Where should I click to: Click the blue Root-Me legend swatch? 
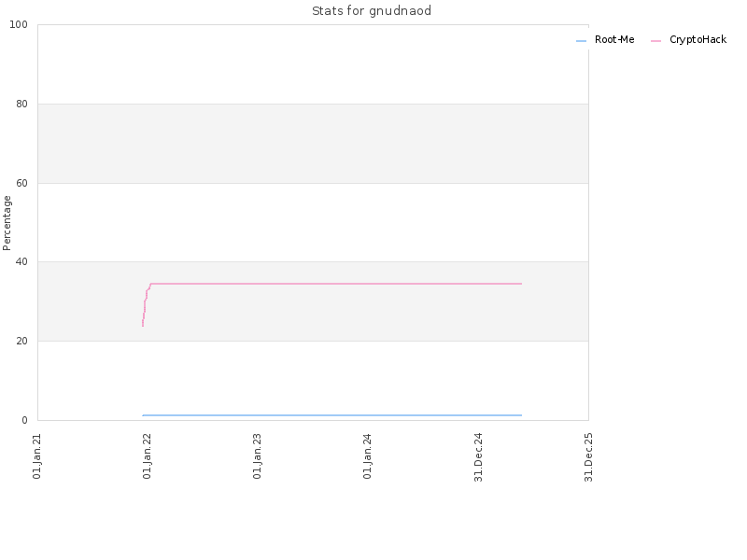coord(581,41)
